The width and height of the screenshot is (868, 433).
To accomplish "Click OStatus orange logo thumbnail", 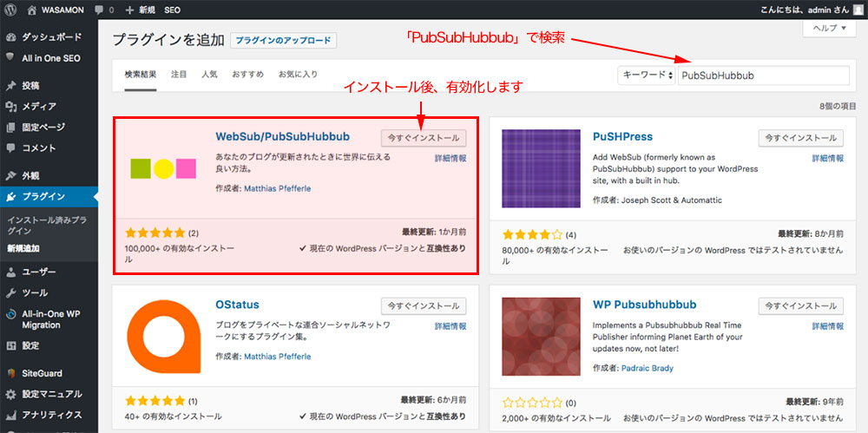I will 163,337.
